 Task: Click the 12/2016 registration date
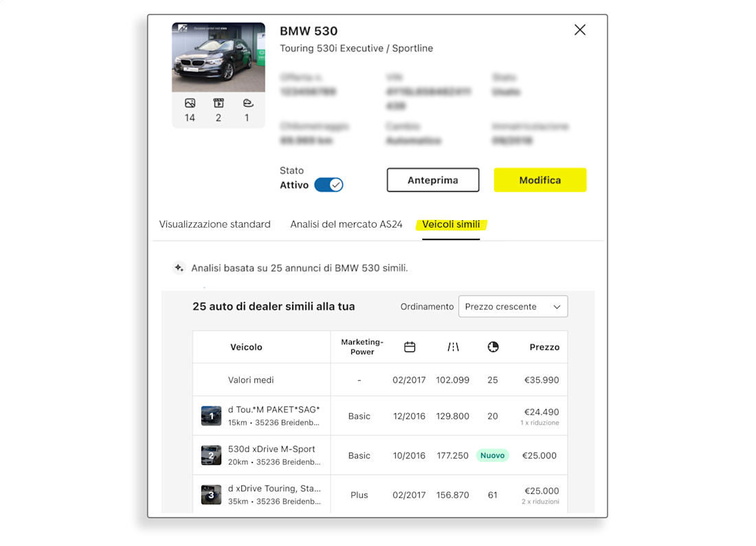pyautogui.click(x=410, y=416)
